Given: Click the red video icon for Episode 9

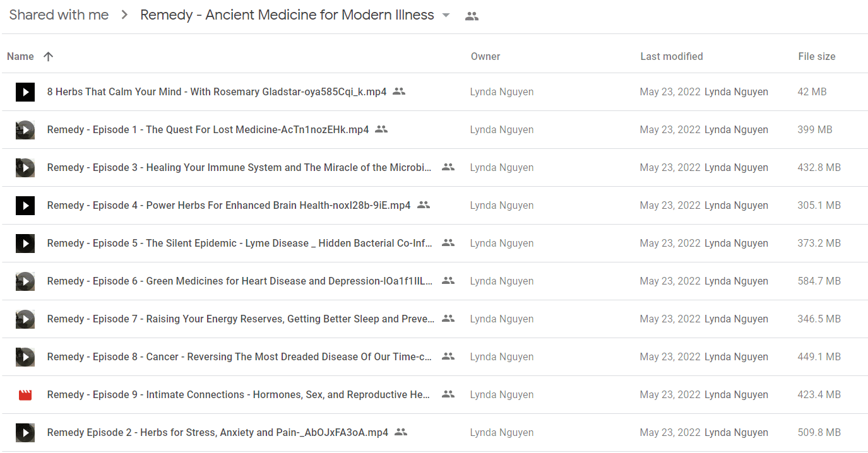Looking at the screenshot, I should [25, 395].
